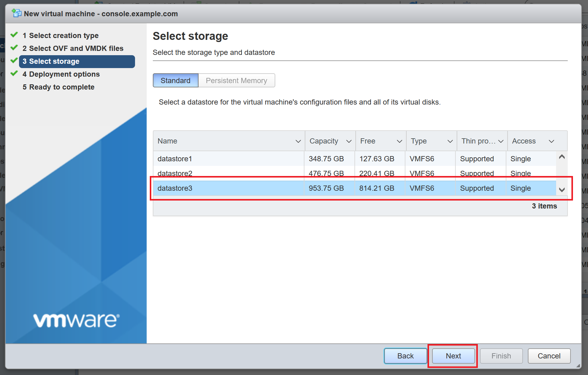Go to step 1 Select creation type
588x375 pixels.
[x=60, y=36]
